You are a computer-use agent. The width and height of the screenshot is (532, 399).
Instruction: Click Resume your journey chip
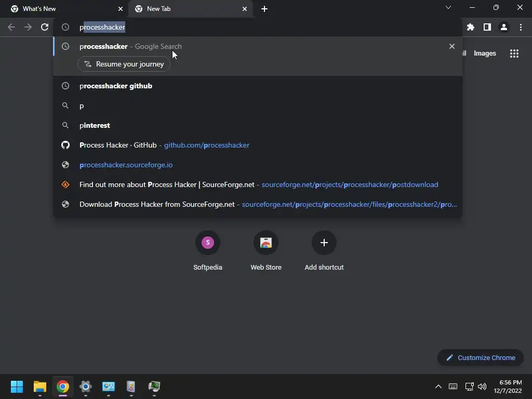pyautogui.click(x=124, y=64)
